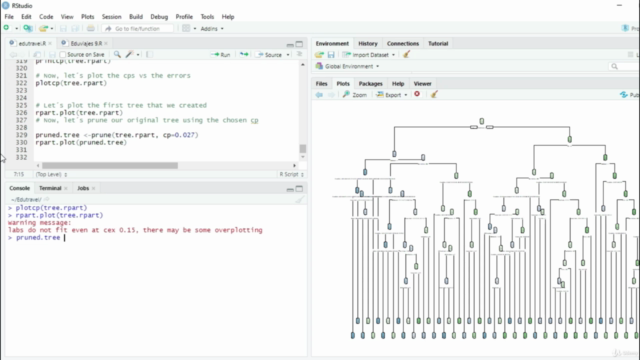The image size is (640, 360).
Task: Open the Global Environment dropdown
Action: (x=352, y=66)
